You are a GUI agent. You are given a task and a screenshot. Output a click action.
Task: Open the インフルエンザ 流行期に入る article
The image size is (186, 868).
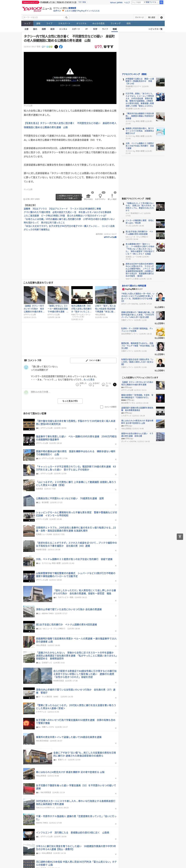pos(72,832)
